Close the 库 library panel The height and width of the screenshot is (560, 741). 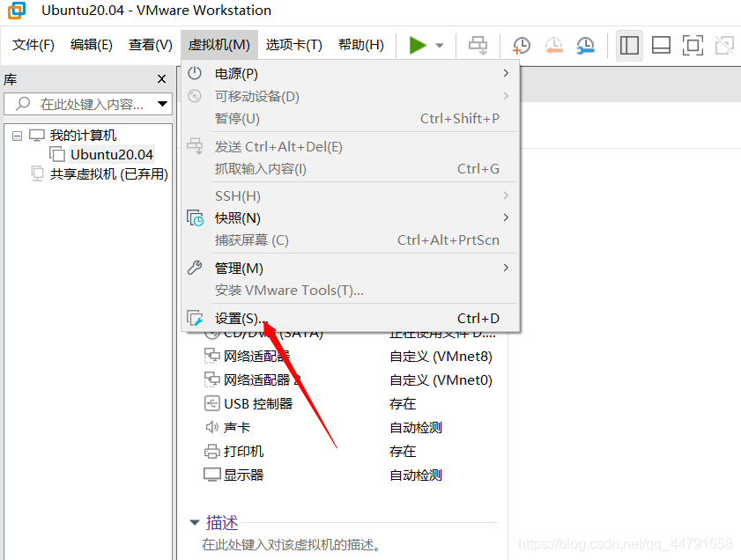[x=161, y=79]
